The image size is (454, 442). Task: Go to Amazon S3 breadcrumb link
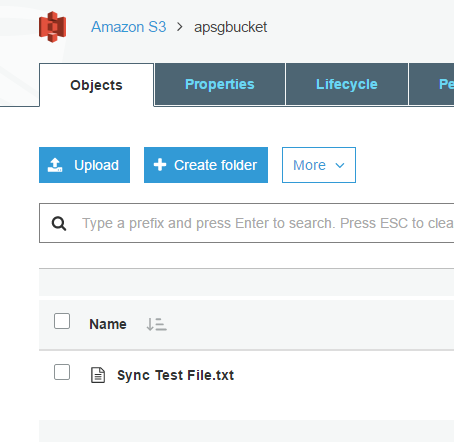pyautogui.click(x=129, y=27)
